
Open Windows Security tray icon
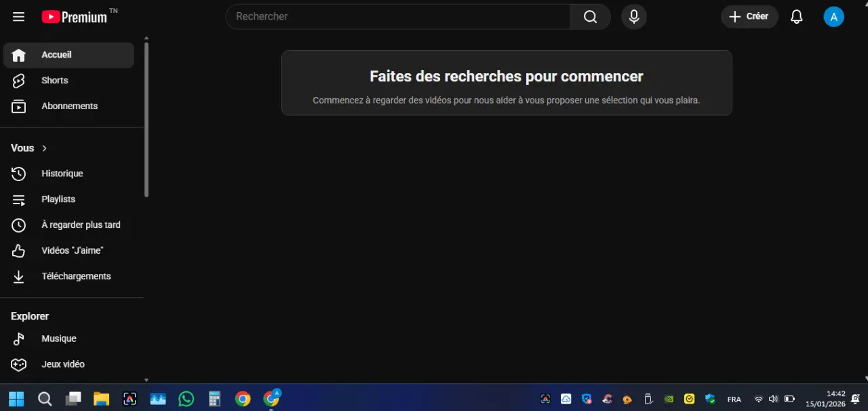710,399
